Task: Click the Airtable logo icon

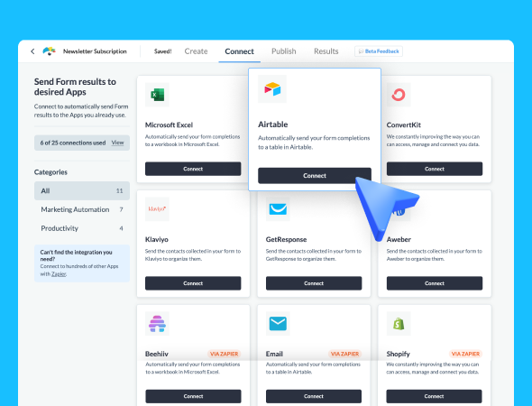Action: (272, 89)
